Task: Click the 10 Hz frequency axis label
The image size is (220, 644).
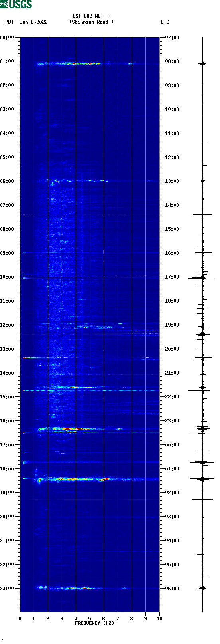Action: [x=159, y=619]
